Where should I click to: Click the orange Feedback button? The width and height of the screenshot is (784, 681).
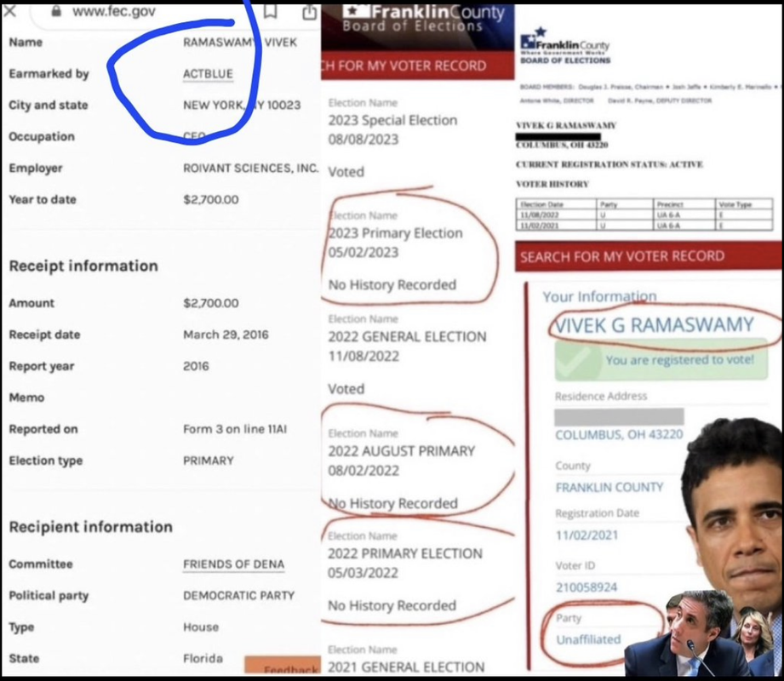[283, 666]
